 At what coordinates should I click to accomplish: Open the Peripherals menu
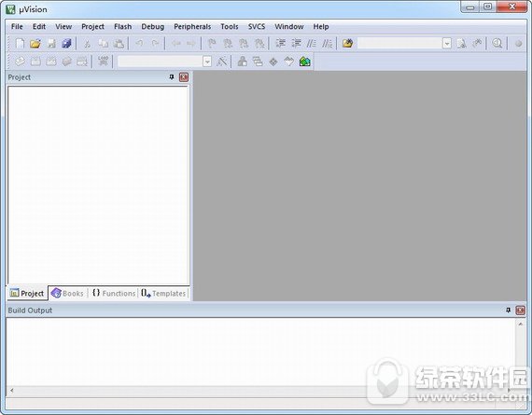pyautogui.click(x=192, y=26)
